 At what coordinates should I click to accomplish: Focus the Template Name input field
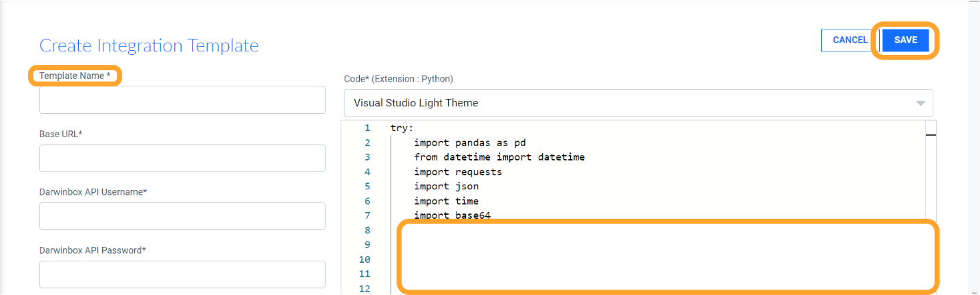182,100
